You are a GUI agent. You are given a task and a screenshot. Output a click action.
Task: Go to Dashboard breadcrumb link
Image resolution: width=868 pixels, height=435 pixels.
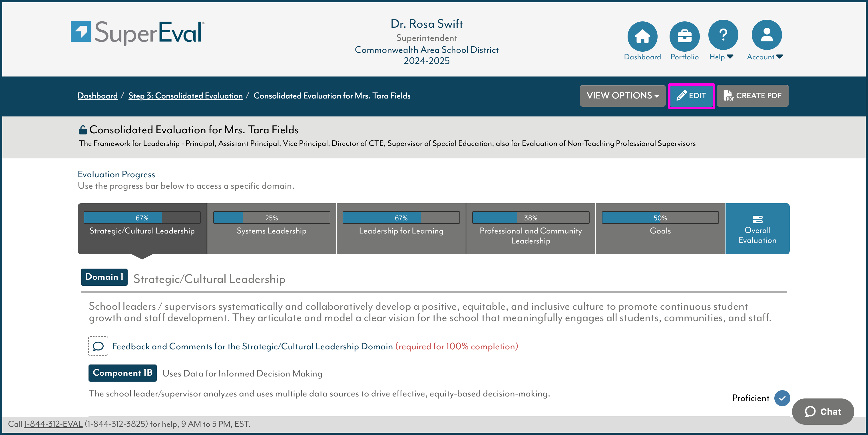(x=97, y=96)
